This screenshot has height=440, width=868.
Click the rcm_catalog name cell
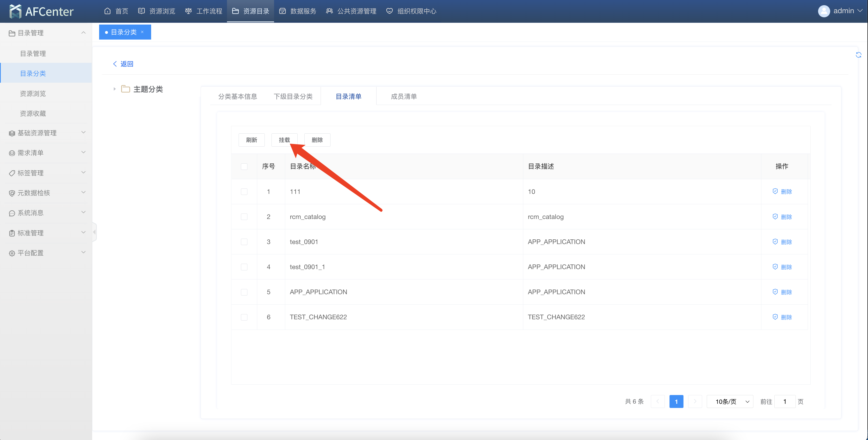[x=404, y=216]
